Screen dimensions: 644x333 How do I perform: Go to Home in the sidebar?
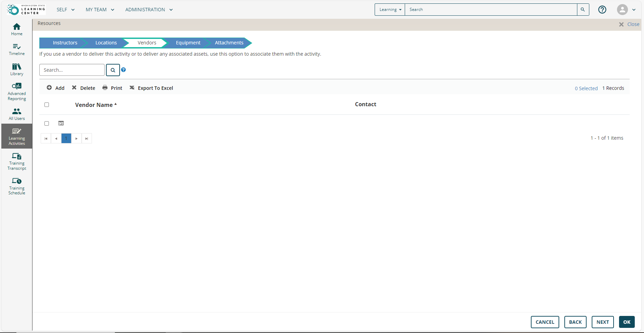tap(17, 29)
